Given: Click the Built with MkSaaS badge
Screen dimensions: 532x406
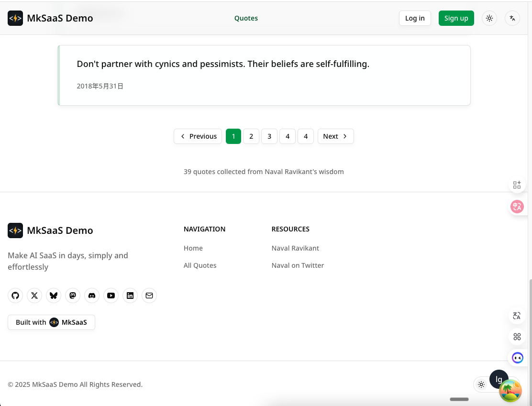Looking at the screenshot, I should [51, 322].
